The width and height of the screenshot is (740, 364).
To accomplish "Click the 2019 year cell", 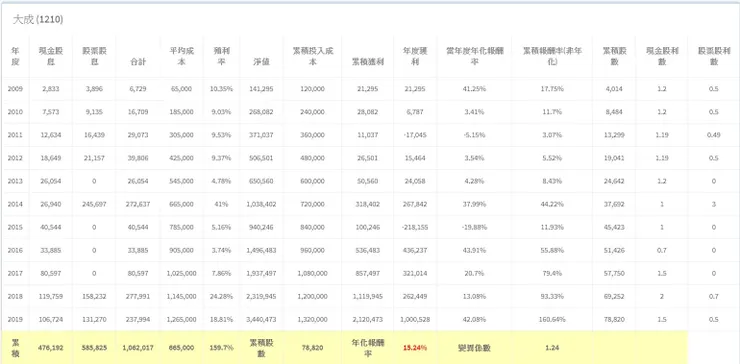I will click(16, 320).
